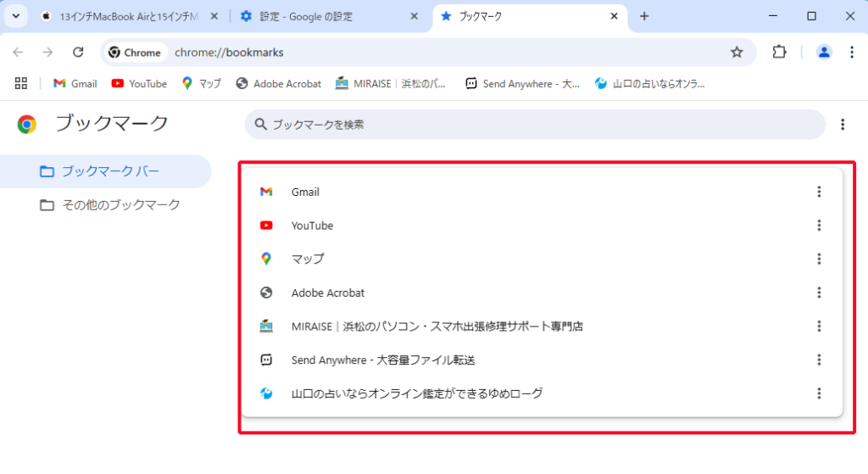868x474 pixels.
Task: Open more actions for 山口の占い bookmark
Action: pos(819,393)
